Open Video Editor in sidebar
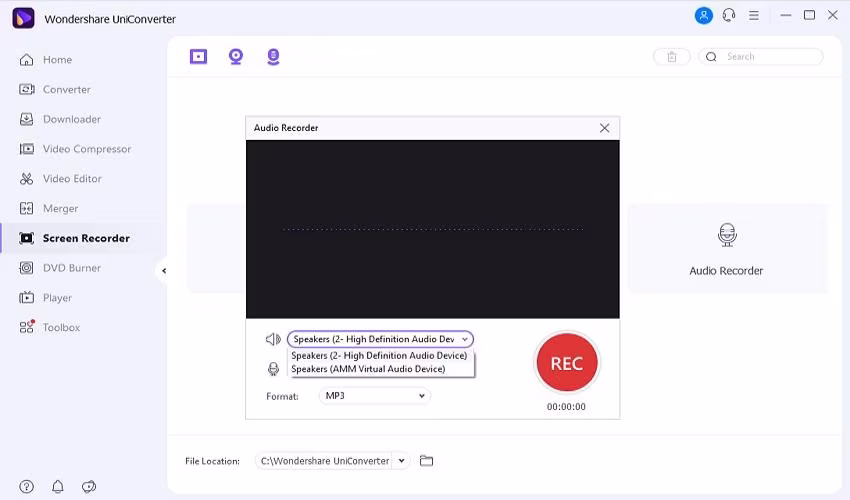The height and width of the screenshot is (500, 850). (x=72, y=179)
